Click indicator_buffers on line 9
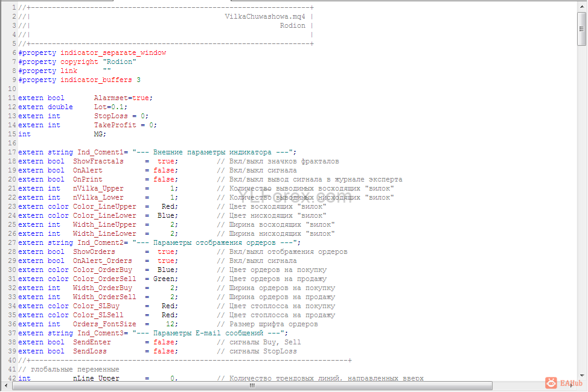Image resolution: width=588 pixels, height=392 pixels. click(x=96, y=80)
